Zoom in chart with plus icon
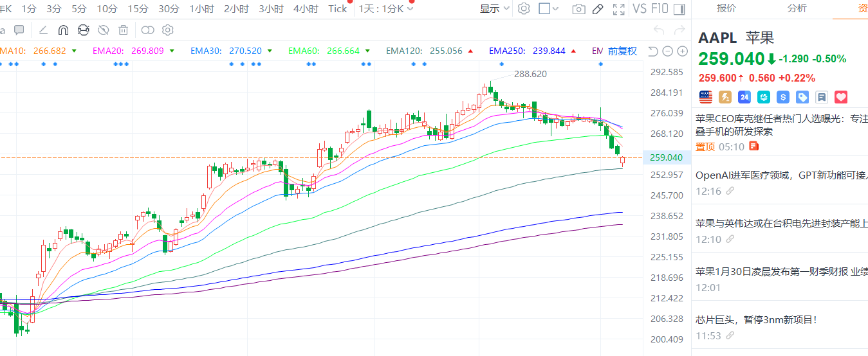The image size is (868, 356). [x=683, y=51]
